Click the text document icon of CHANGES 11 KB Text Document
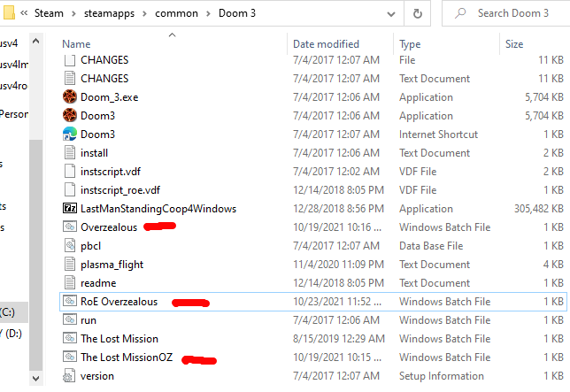Screen dimensions: 570x392 [69, 79]
